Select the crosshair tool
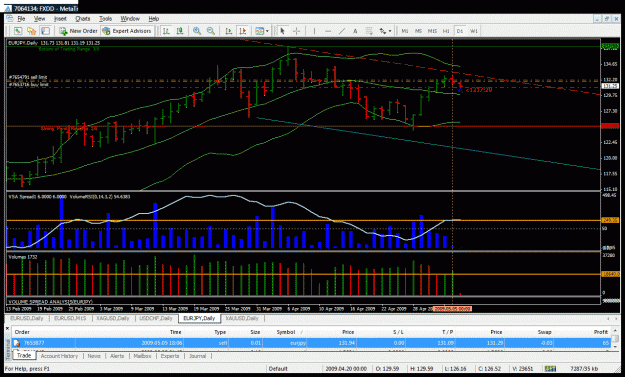 296,31
